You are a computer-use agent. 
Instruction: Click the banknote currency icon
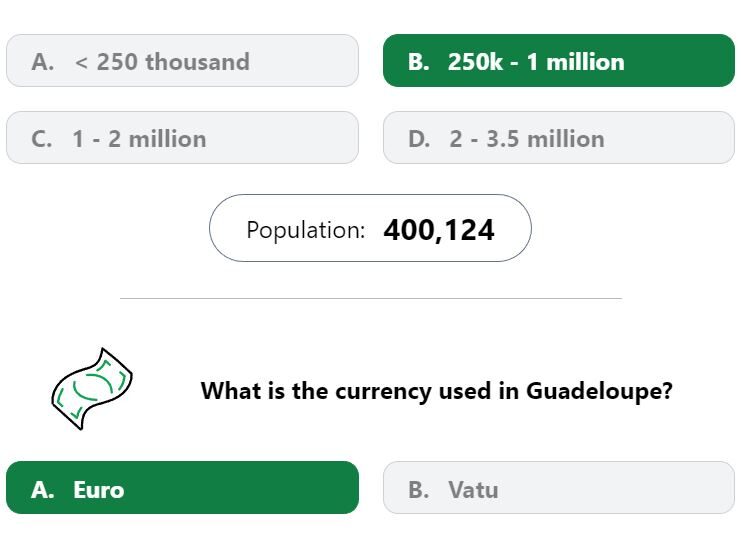click(92, 389)
